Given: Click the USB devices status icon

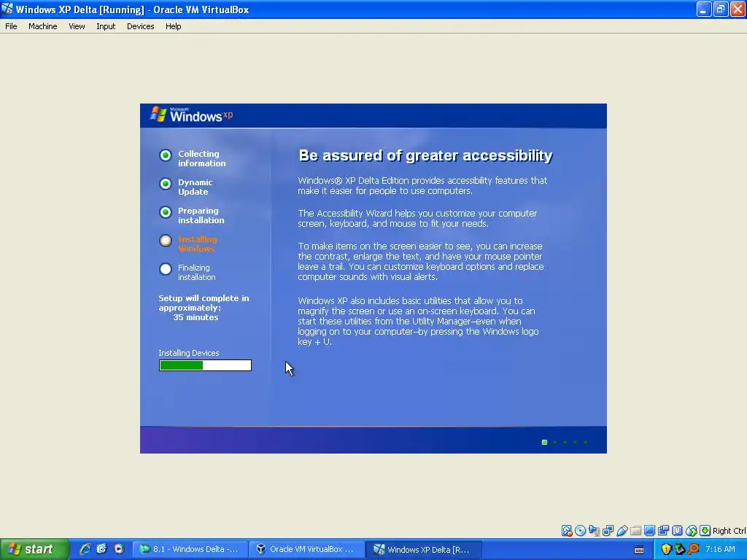Looking at the screenshot, I should click(x=622, y=531).
